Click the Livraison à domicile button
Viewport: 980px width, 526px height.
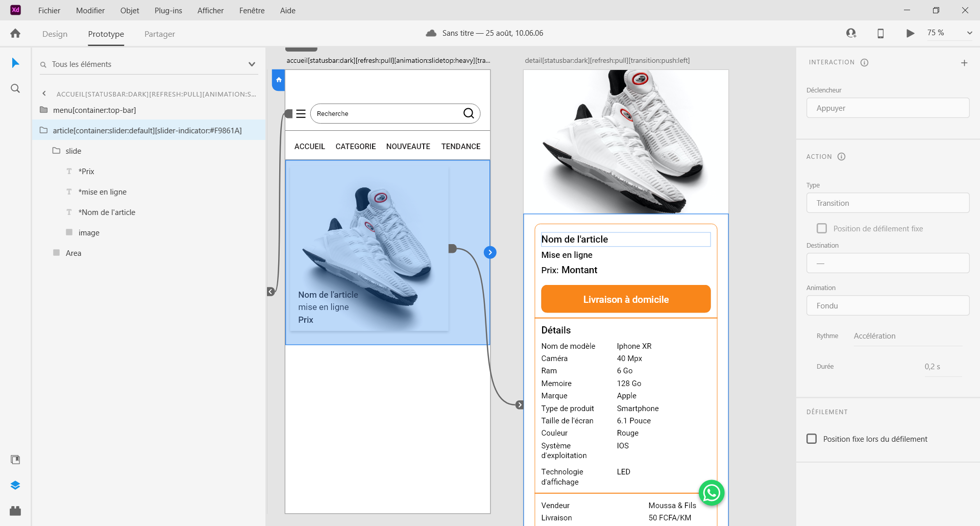[x=626, y=299]
